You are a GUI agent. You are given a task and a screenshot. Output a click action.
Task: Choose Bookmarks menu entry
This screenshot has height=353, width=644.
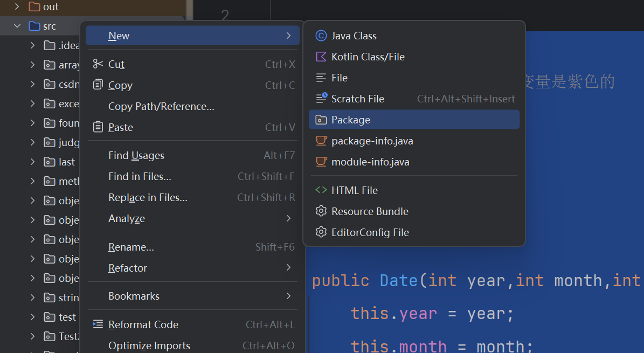point(192,296)
